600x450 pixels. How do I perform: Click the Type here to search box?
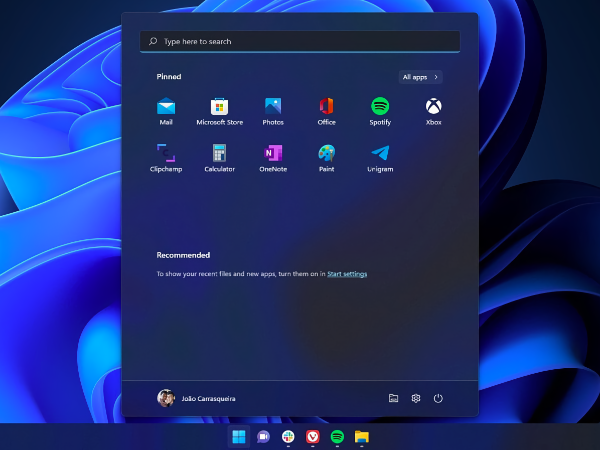pyautogui.click(x=300, y=41)
